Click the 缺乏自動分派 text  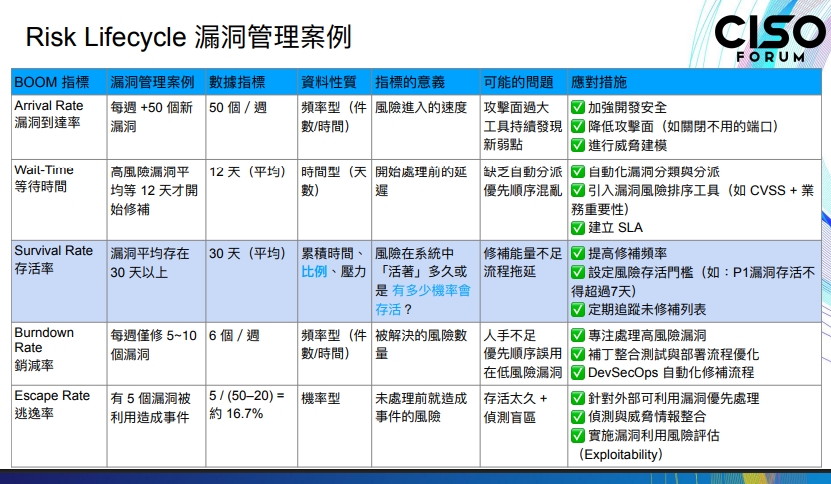(523, 172)
